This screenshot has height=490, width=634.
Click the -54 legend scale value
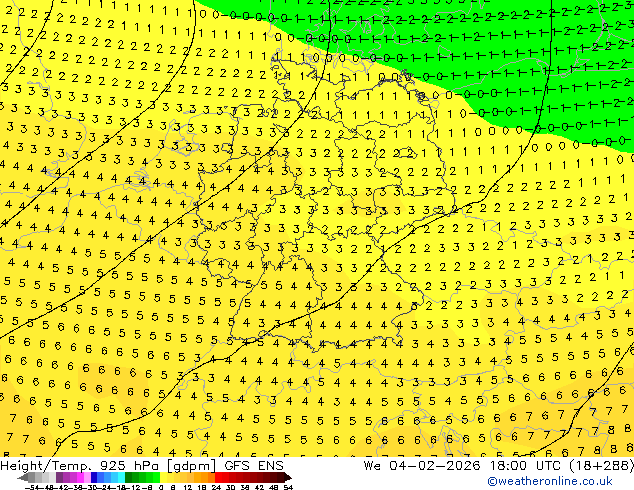[x=32, y=488]
